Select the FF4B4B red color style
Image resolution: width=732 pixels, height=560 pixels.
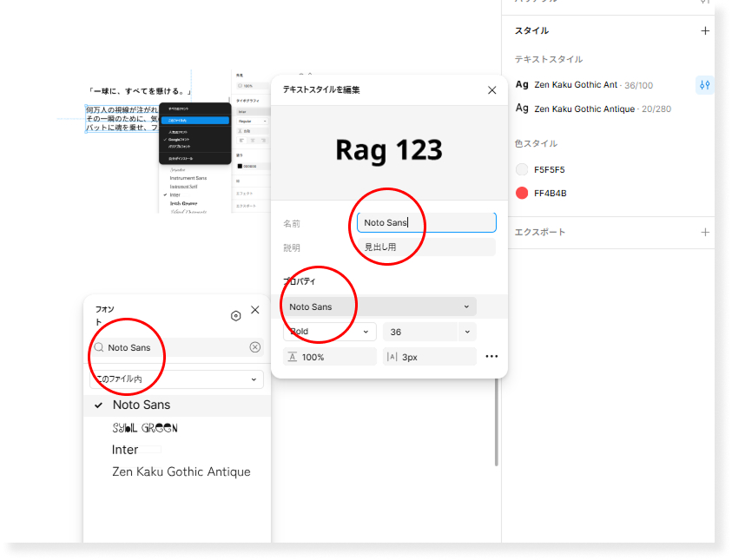click(x=550, y=193)
